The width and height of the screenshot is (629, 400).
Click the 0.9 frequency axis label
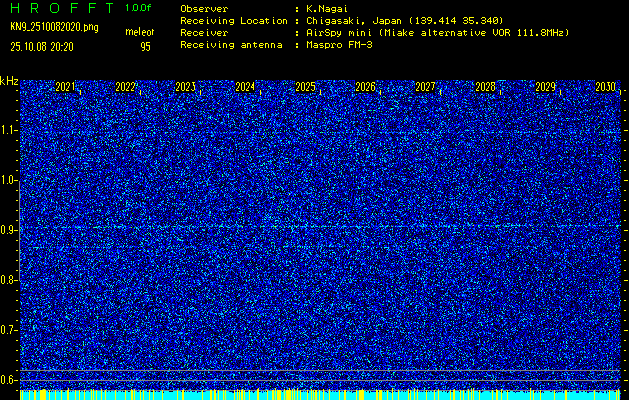(9, 230)
